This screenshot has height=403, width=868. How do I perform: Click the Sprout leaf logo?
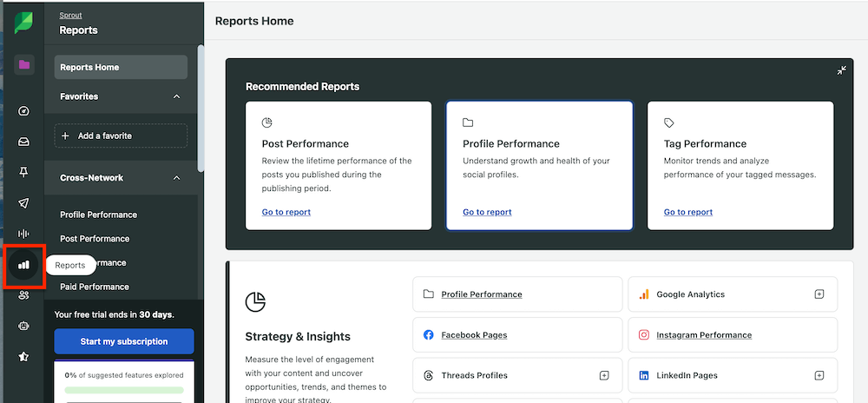(23, 23)
